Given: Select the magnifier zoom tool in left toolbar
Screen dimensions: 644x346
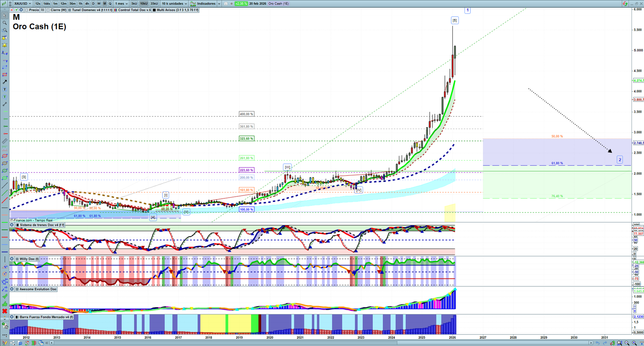Looking at the screenshot, I should (5, 23).
